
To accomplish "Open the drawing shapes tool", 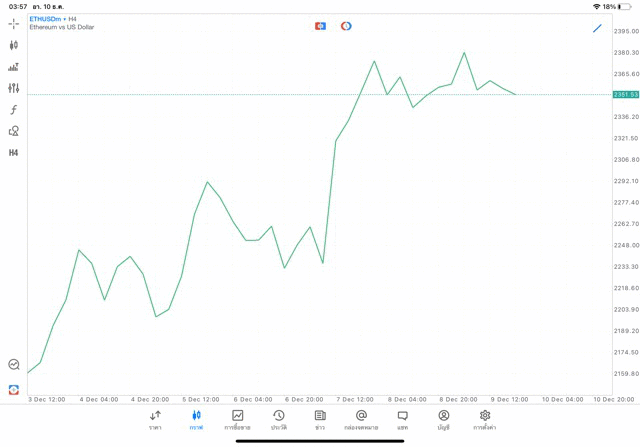I will click(14, 131).
